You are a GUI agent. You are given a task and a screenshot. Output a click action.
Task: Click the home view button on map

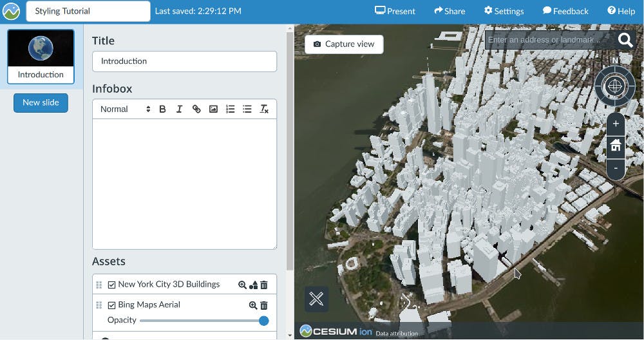click(616, 146)
